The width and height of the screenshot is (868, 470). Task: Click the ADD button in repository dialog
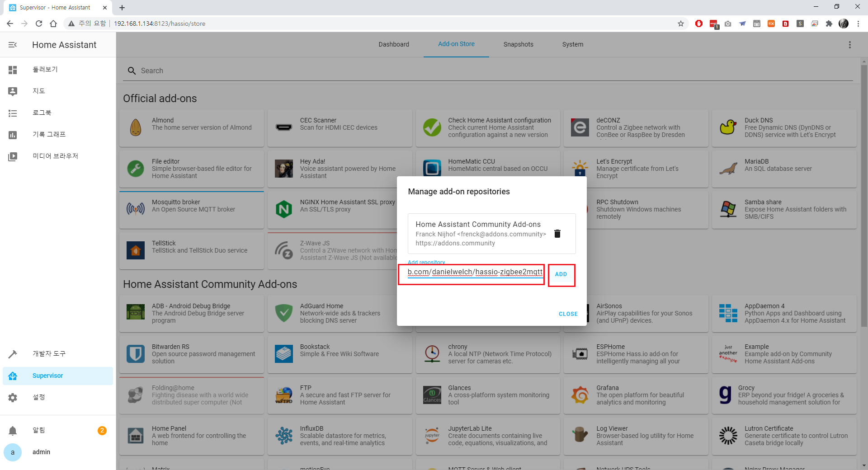pos(561,274)
